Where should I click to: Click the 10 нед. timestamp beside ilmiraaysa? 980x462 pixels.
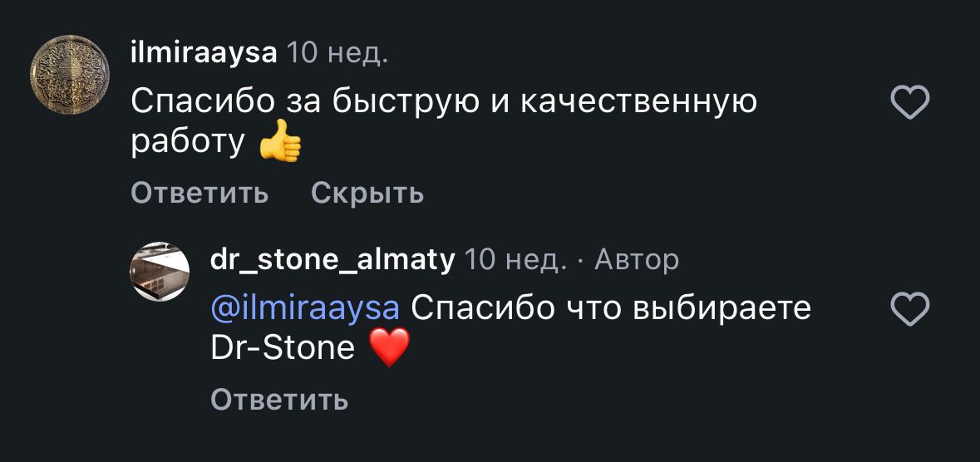point(337,54)
